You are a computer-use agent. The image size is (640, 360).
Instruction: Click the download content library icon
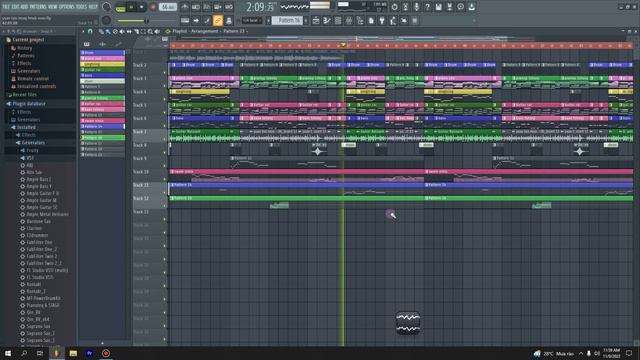click(471, 7)
